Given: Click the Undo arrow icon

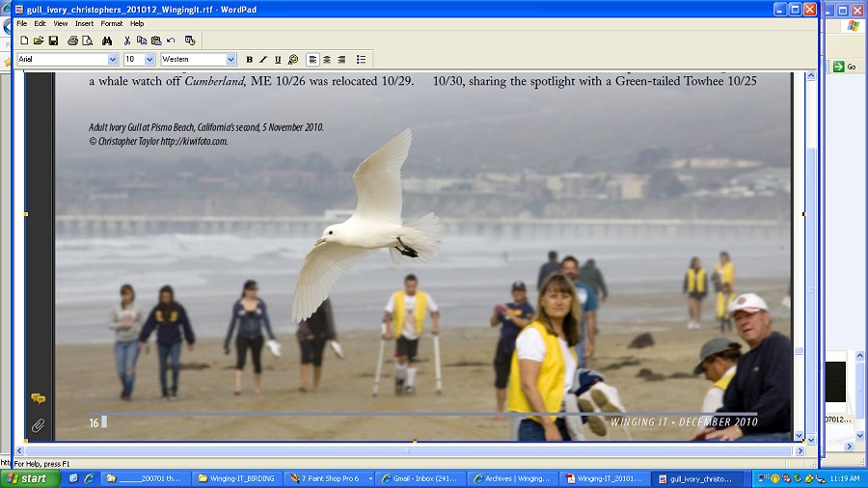Looking at the screenshot, I should pyautogui.click(x=171, y=41).
